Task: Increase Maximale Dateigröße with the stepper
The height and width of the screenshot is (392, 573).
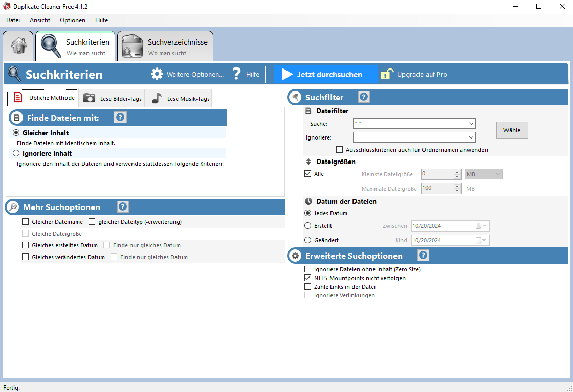Action: click(x=457, y=186)
